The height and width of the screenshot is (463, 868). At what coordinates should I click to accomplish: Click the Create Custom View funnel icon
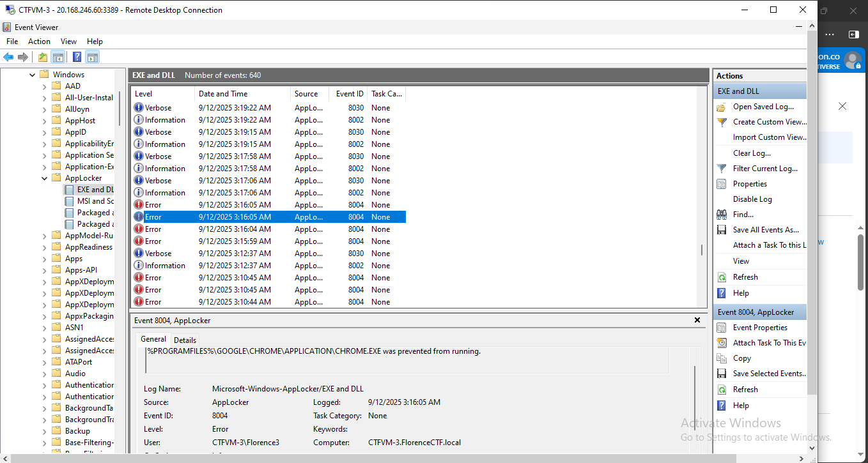[722, 122]
